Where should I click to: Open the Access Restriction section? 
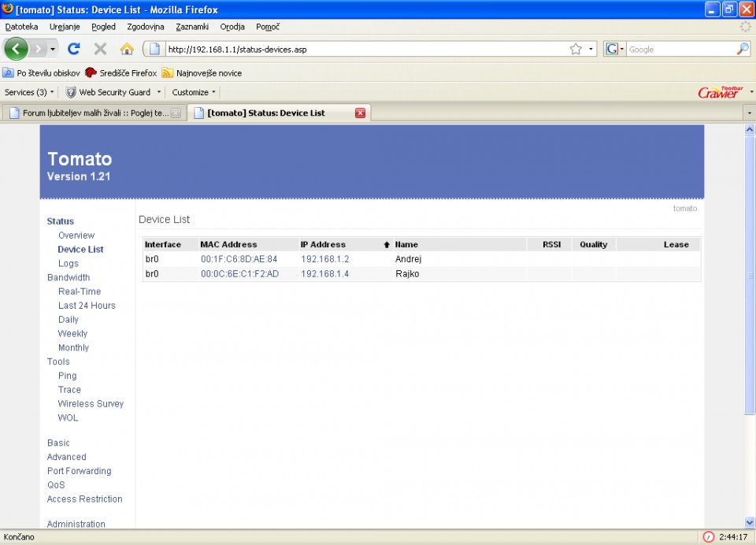pyautogui.click(x=84, y=499)
